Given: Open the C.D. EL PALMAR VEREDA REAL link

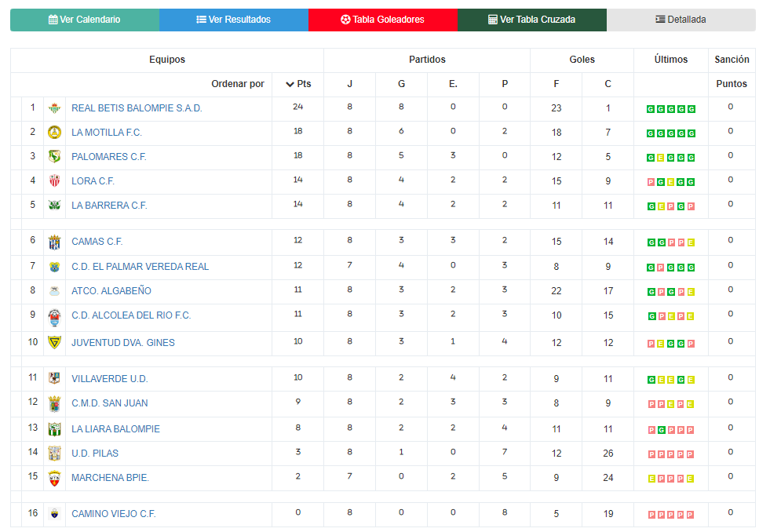Looking at the screenshot, I should [x=140, y=267].
